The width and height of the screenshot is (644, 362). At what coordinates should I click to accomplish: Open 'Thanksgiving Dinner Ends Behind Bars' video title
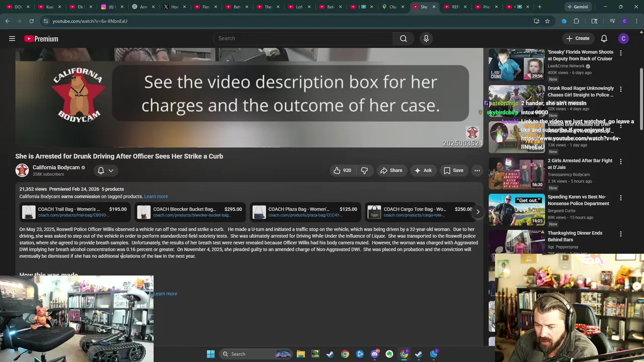[575, 236]
